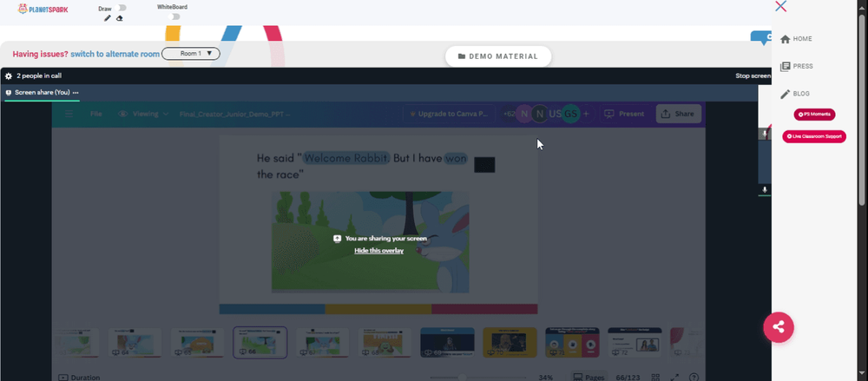Viewport: 868px width, 381px height.
Task: Click the 66/123 page counter
Action: tap(628, 378)
